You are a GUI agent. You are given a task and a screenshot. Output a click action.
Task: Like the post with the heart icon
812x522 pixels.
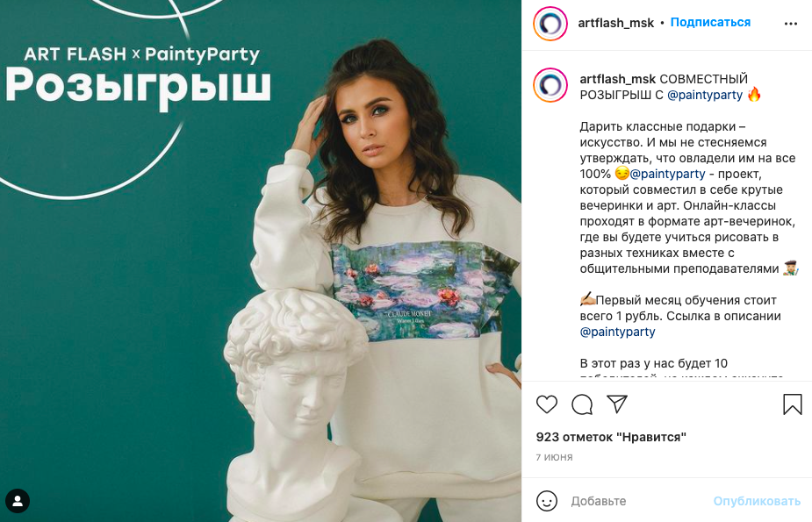point(546,404)
